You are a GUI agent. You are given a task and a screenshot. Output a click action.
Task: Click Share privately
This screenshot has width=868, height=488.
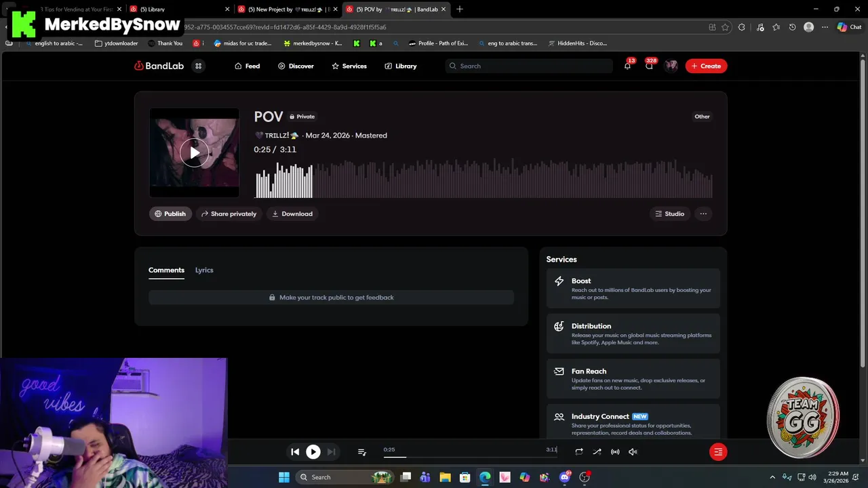[229, 213]
